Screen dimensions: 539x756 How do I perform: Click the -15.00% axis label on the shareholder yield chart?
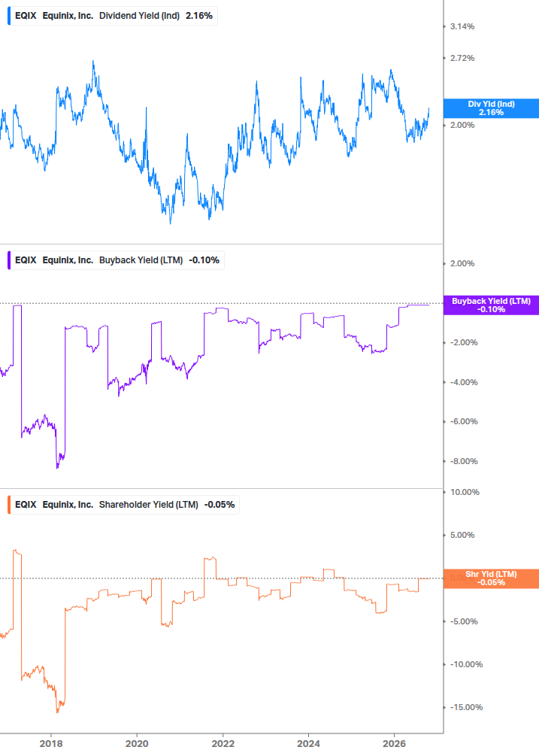click(466, 707)
